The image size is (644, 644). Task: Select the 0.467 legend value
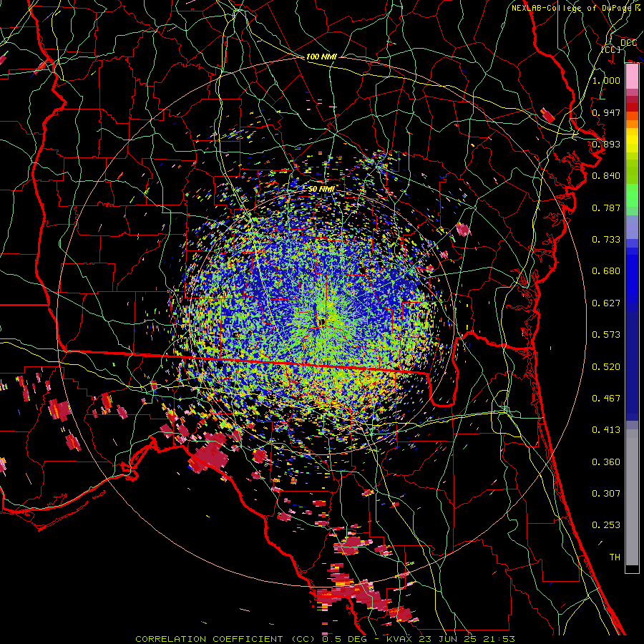coord(606,399)
